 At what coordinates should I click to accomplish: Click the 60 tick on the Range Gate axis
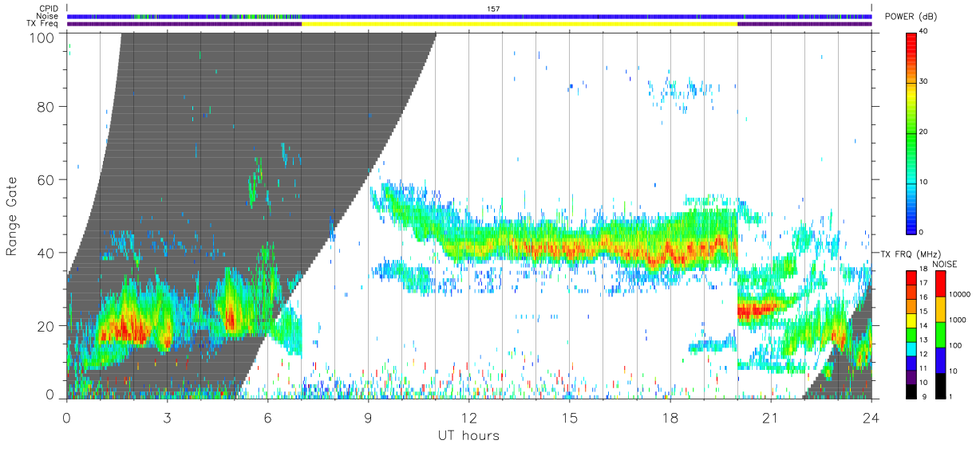point(45,179)
